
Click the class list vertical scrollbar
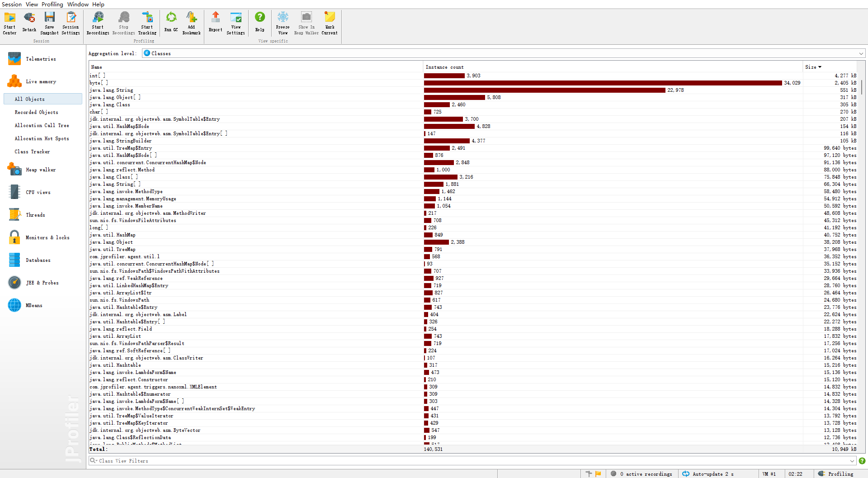click(x=862, y=87)
